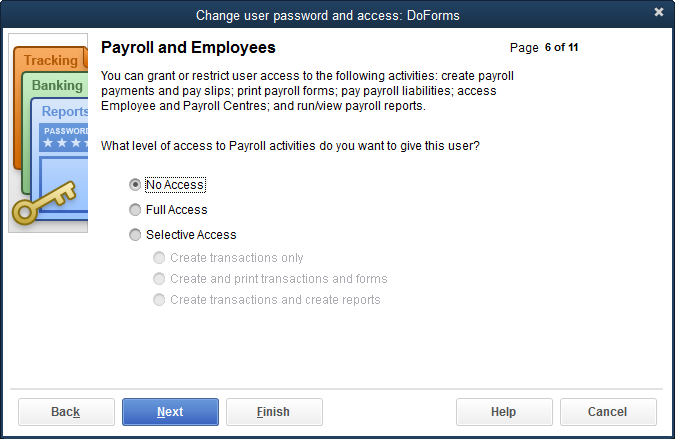Click the Page 6 of 11 indicator
675x439 pixels.
point(544,47)
